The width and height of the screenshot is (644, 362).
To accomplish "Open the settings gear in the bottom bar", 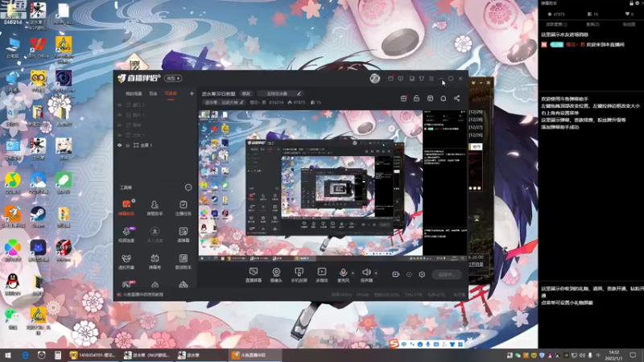I will (422, 274).
